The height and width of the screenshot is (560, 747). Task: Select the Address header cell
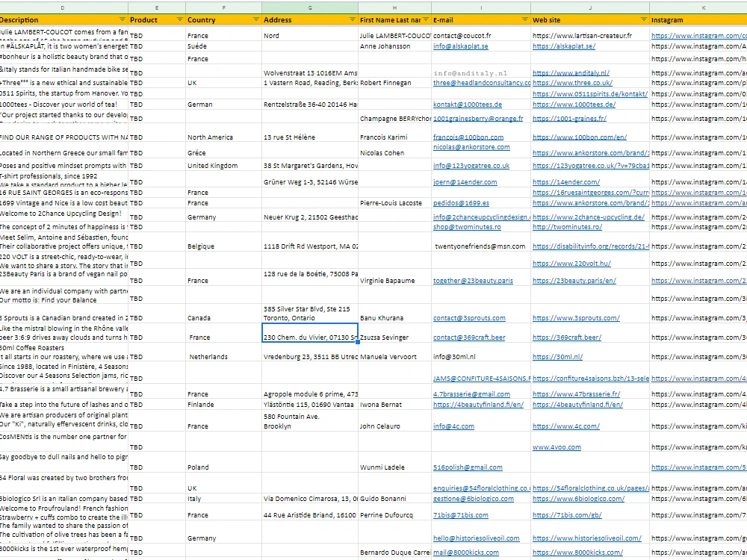click(x=310, y=19)
